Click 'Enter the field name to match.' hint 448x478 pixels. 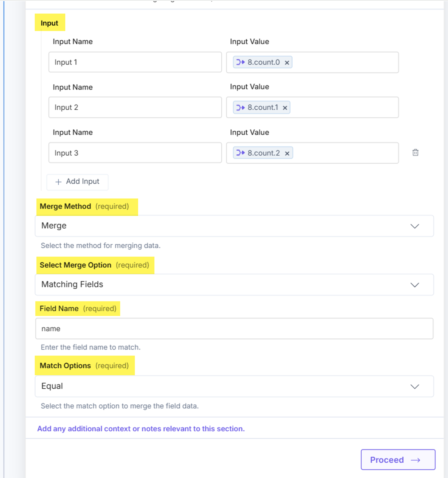[91, 347]
